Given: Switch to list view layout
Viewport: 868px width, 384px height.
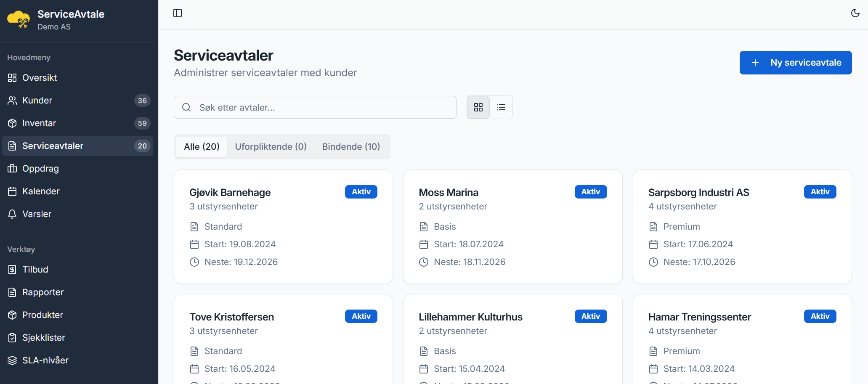Looking at the screenshot, I should (x=501, y=107).
